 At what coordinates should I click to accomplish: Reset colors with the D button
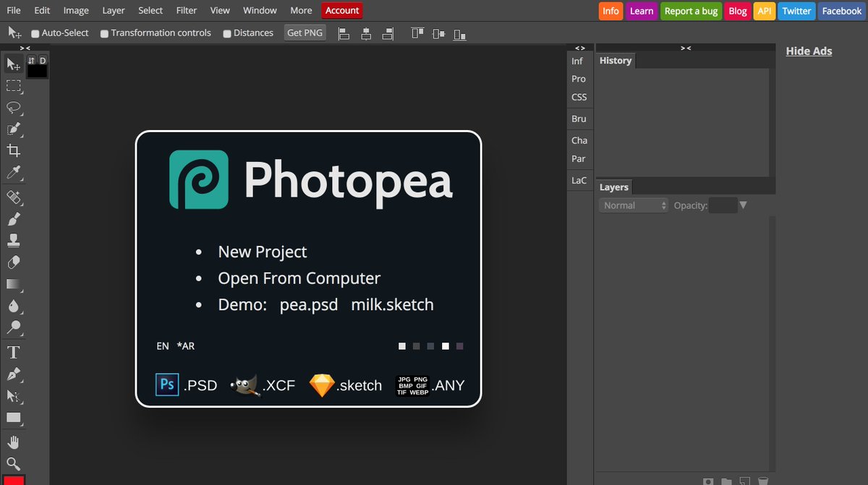pos(43,60)
